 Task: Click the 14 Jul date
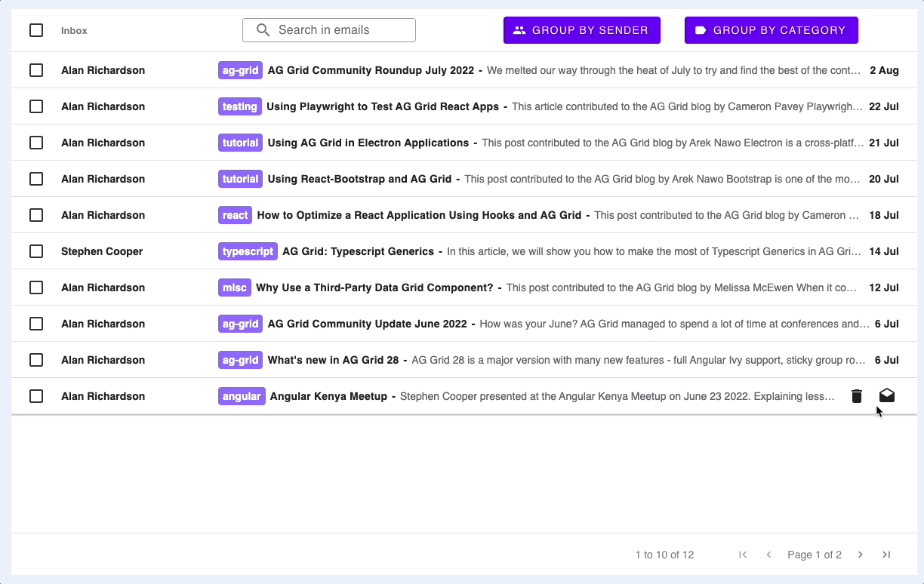884,251
